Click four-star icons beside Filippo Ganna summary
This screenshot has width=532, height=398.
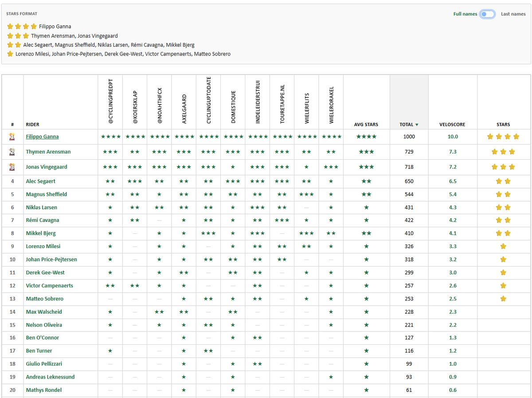[x=22, y=27]
